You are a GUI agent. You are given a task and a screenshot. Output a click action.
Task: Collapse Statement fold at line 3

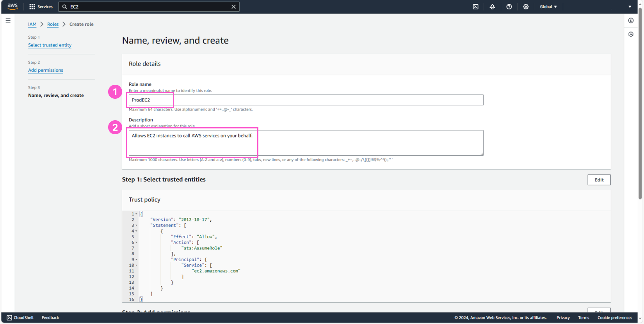click(136, 225)
